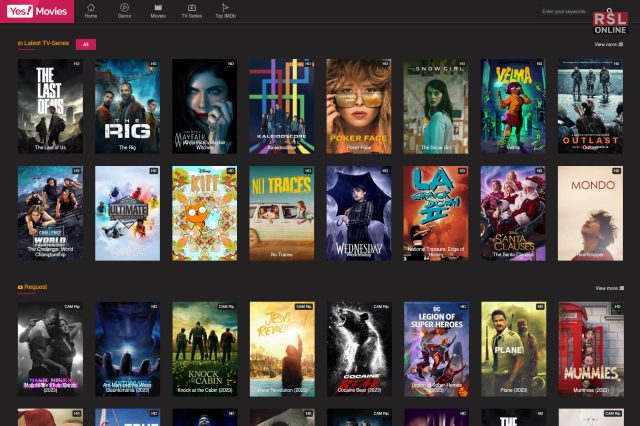Viewport: 640px width, 426px height.
Task: Open Velma poster
Action: (513, 106)
